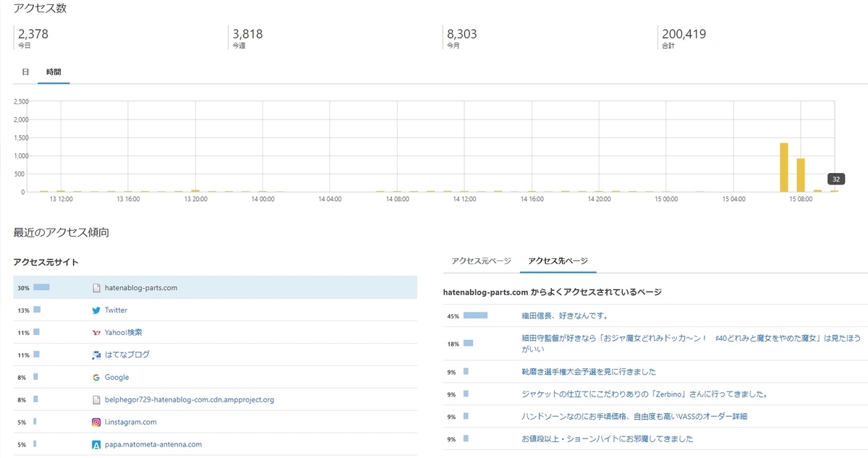This screenshot has height=458, width=868.
Task: Click the 30% bar beside hatenablog-parts.com
Action: tap(41, 287)
